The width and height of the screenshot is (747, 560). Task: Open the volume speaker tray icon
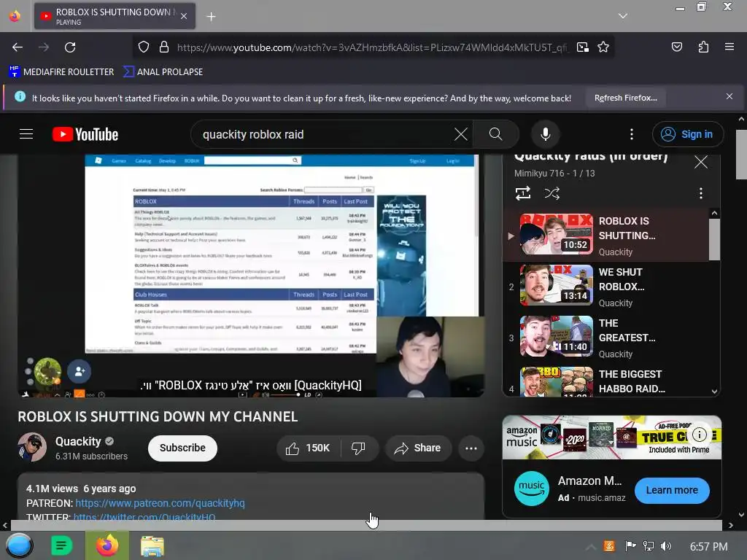coord(666,546)
